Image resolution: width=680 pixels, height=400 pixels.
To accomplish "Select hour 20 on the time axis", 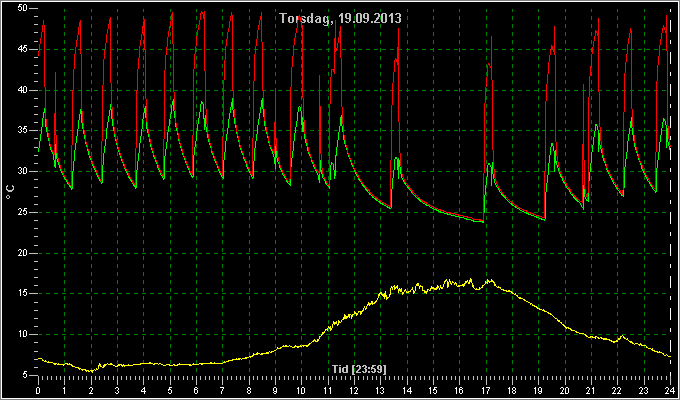I will (565, 390).
